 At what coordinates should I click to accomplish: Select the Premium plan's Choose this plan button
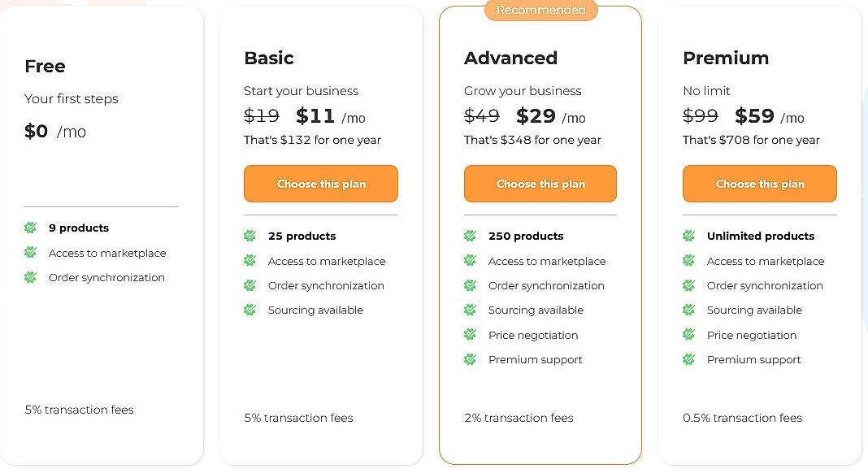pyautogui.click(x=759, y=184)
